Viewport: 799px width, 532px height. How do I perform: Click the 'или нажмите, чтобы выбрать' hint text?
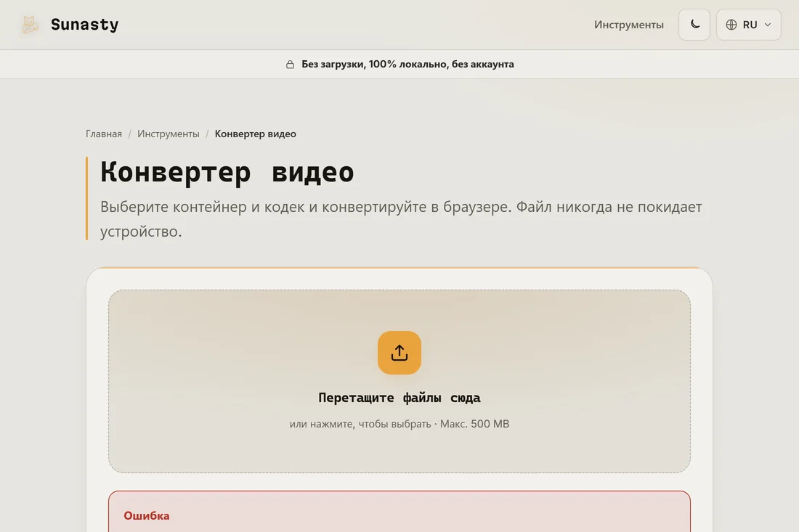[360, 424]
